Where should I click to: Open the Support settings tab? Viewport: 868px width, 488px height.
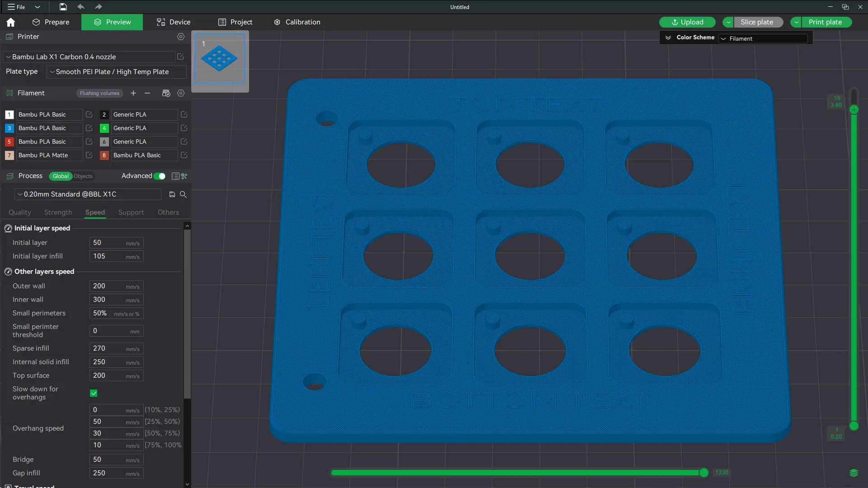click(x=131, y=212)
